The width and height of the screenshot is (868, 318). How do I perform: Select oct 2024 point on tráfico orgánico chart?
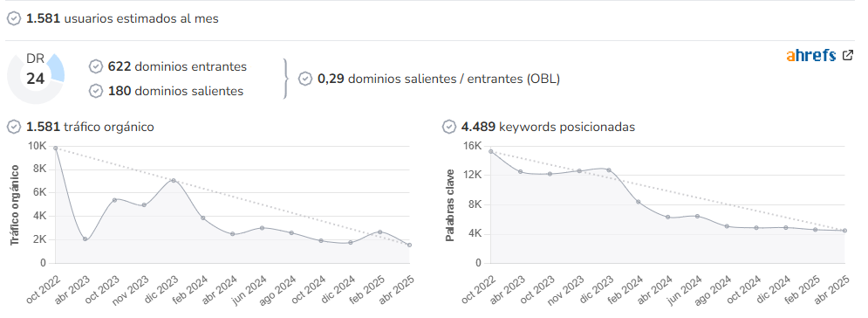321,240
